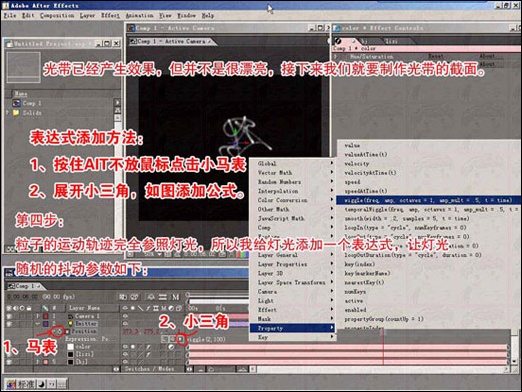Open the Color Conversion expression submenu
The height and width of the screenshot is (392, 522).
[292, 200]
